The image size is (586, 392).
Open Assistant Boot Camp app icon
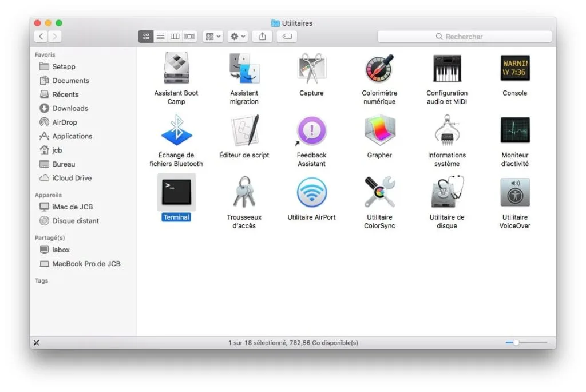(176, 68)
